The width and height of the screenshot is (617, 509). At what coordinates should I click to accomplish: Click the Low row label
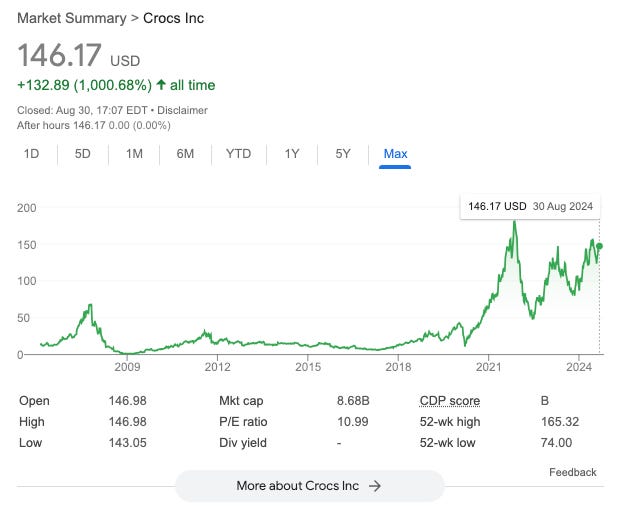point(30,443)
